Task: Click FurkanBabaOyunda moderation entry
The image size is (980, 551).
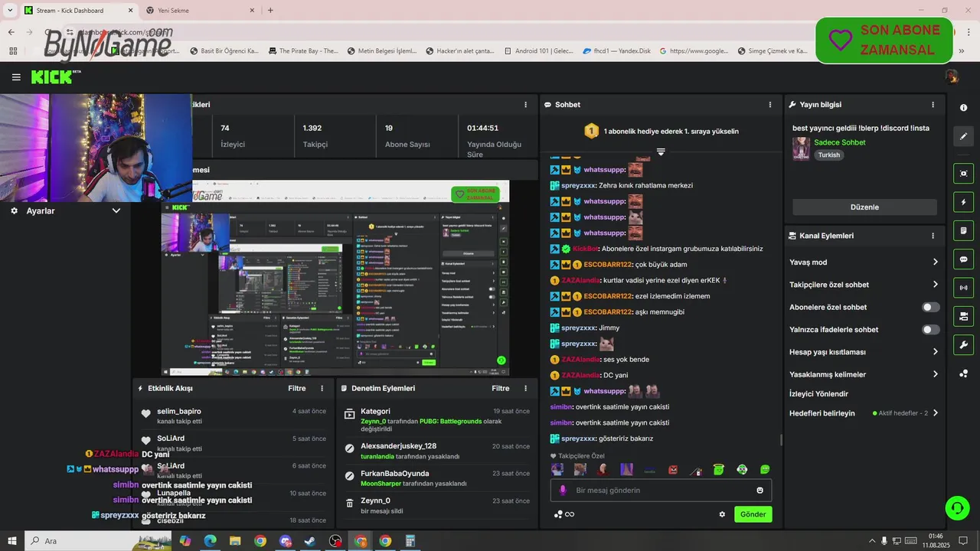Action: (395, 473)
